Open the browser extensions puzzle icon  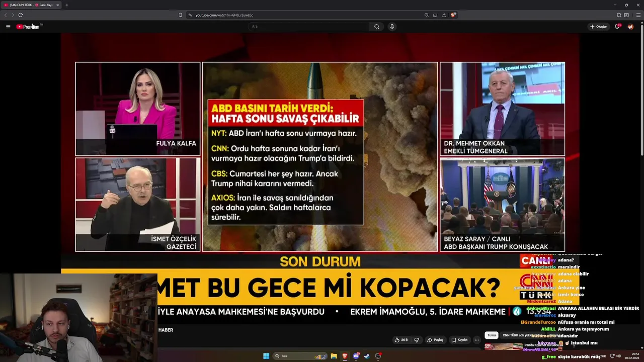click(x=619, y=15)
